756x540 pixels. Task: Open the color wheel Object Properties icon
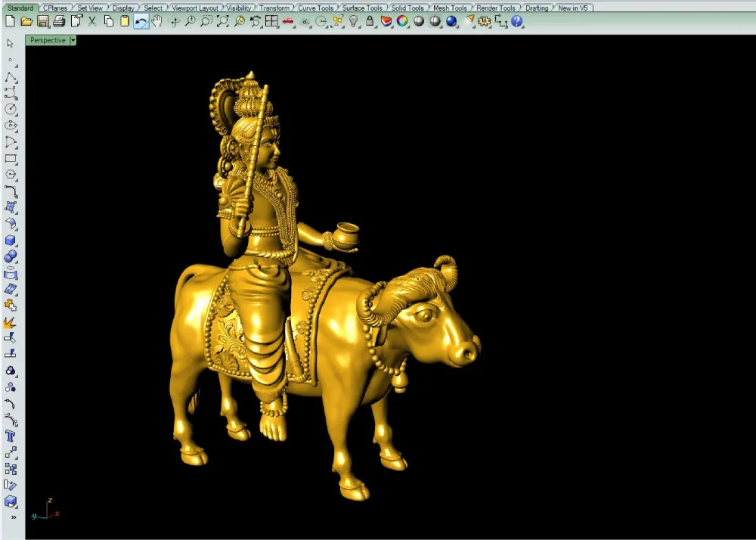tap(403, 21)
